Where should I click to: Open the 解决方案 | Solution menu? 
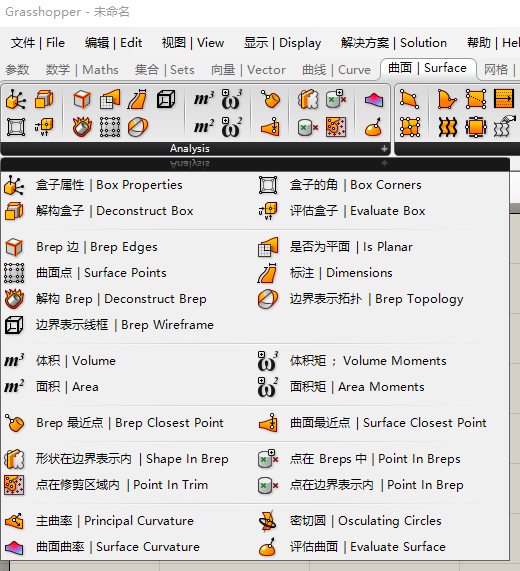[394, 43]
